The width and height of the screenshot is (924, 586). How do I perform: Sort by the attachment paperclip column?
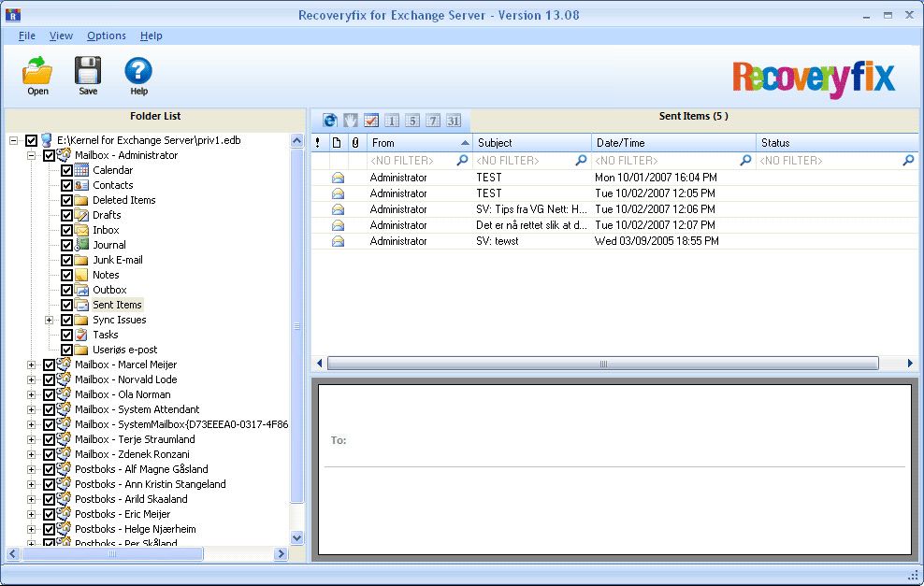pyautogui.click(x=355, y=142)
